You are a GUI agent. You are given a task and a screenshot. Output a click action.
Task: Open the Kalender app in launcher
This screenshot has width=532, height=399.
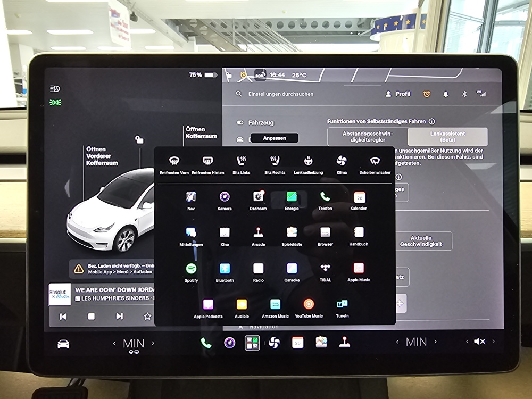359,201
